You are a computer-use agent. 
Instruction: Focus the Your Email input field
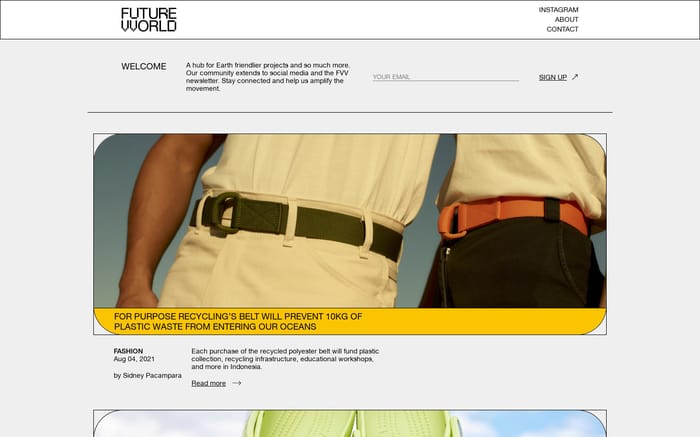(x=446, y=77)
